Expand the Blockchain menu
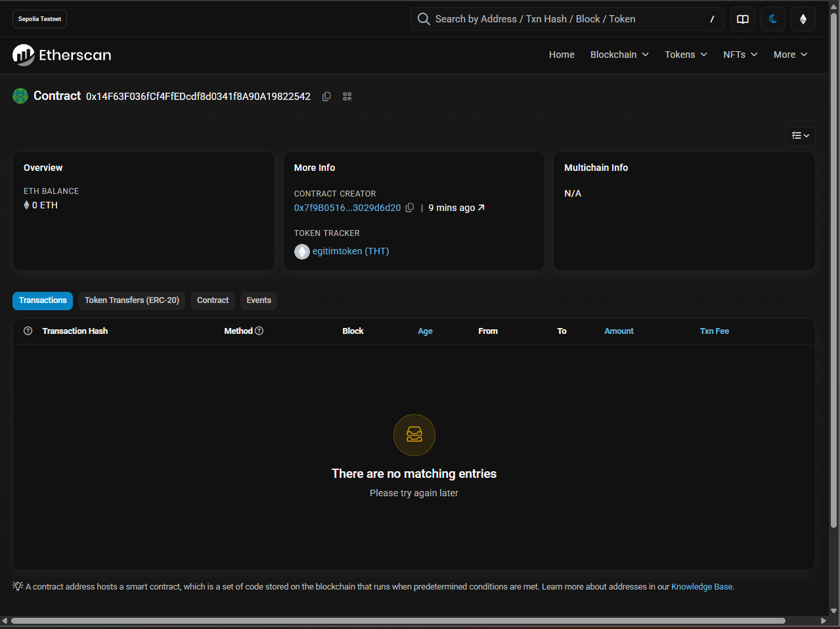840x629 pixels. point(619,55)
